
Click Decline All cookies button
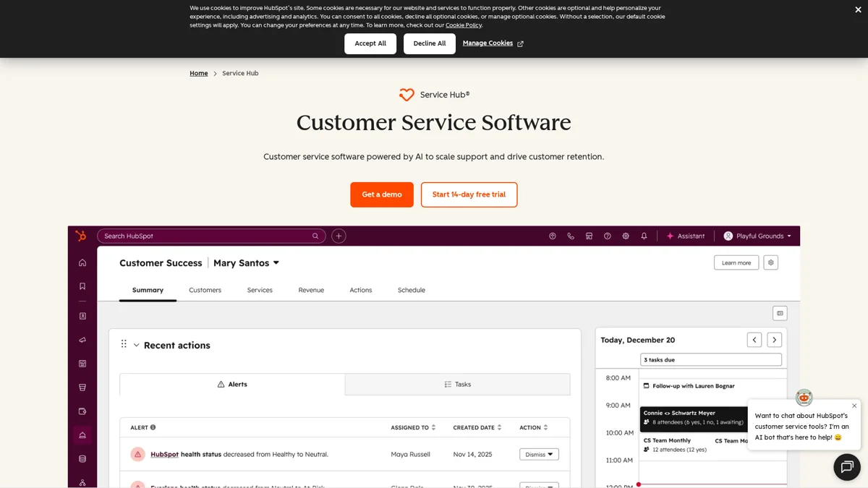pos(430,43)
